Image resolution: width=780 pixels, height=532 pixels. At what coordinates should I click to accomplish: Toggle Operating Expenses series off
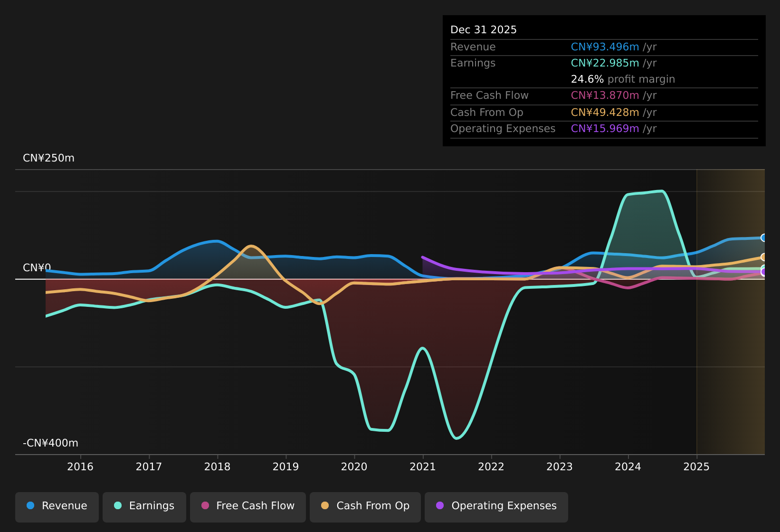[x=496, y=506]
